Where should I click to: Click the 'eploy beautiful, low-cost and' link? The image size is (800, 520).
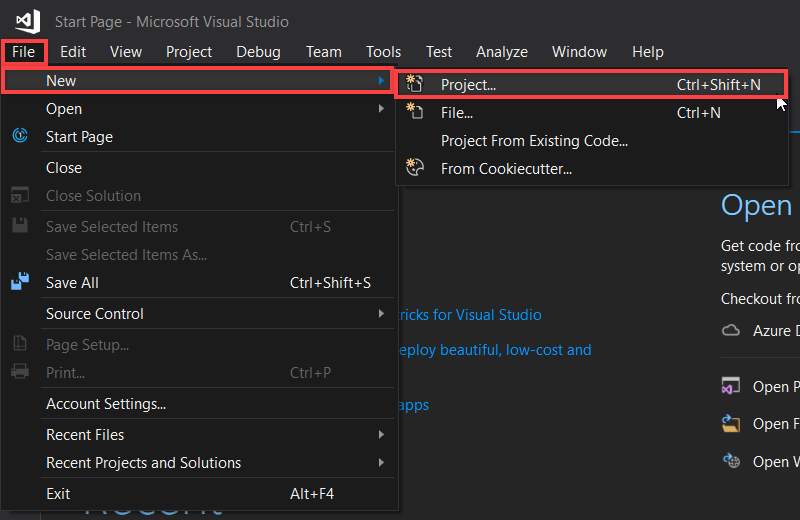click(x=495, y=350)
